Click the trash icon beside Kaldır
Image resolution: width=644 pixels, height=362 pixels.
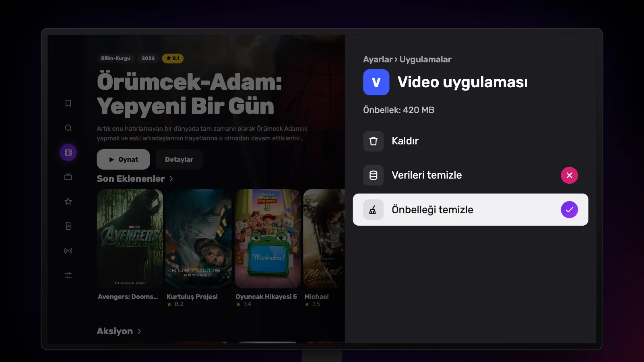(x=373, y=141)
